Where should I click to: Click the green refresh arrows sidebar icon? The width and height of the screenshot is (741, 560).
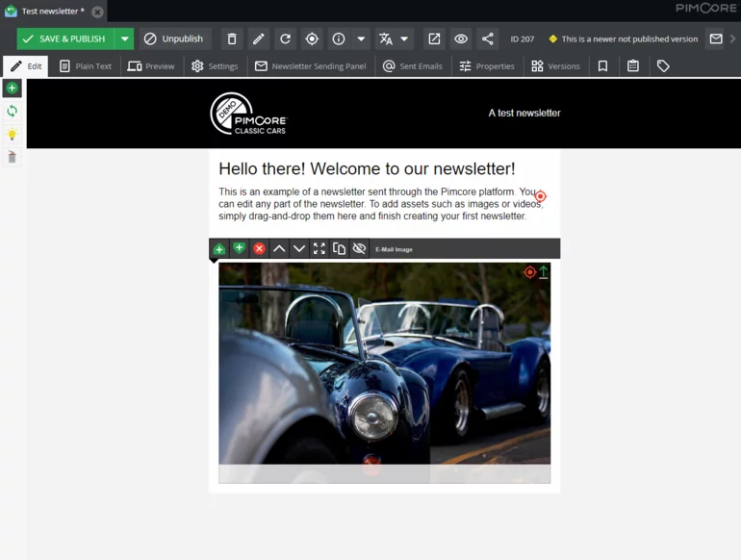13,111
